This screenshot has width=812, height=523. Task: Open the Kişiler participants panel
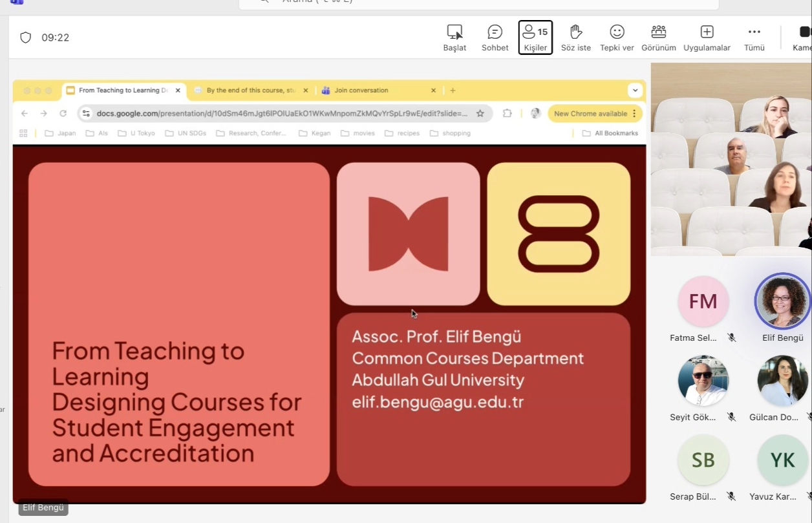point(535,38)
